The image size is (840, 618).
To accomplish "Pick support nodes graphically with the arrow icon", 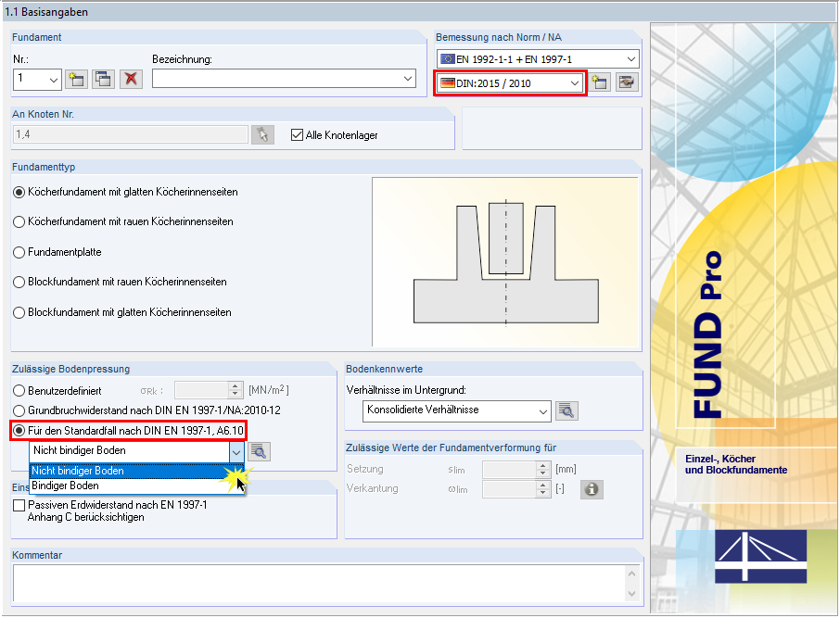I will pos(262,134).
